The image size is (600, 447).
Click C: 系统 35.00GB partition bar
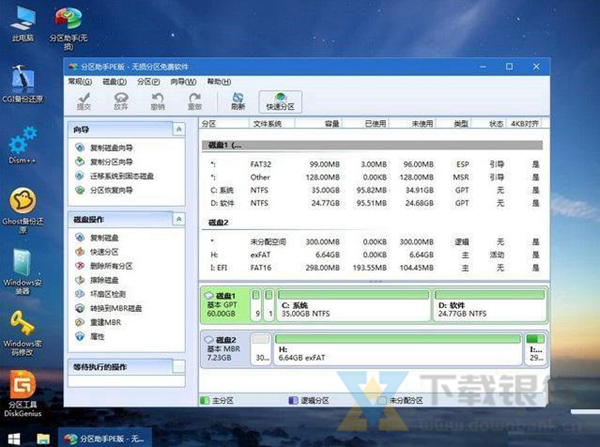pos(353,305)
